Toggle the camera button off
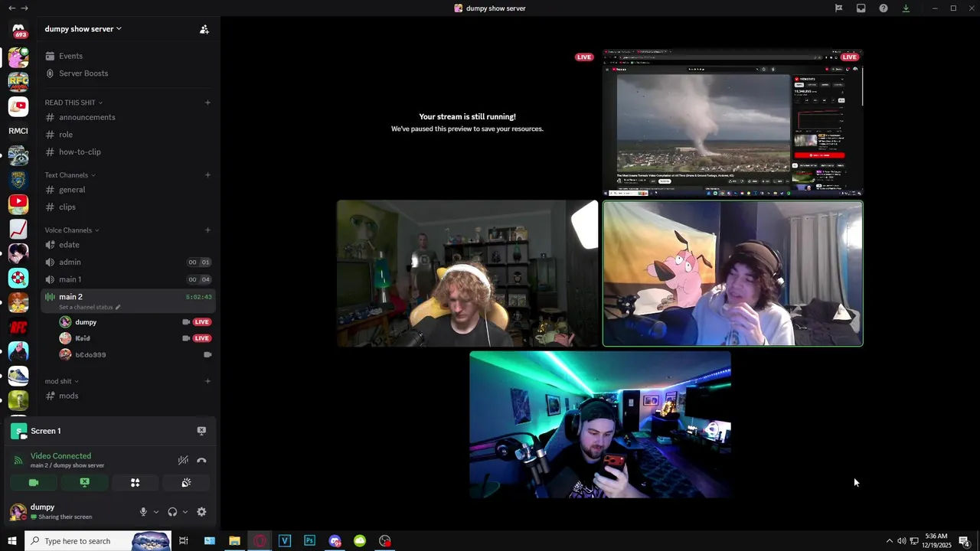The image size is (980, 551). [34, 483]
